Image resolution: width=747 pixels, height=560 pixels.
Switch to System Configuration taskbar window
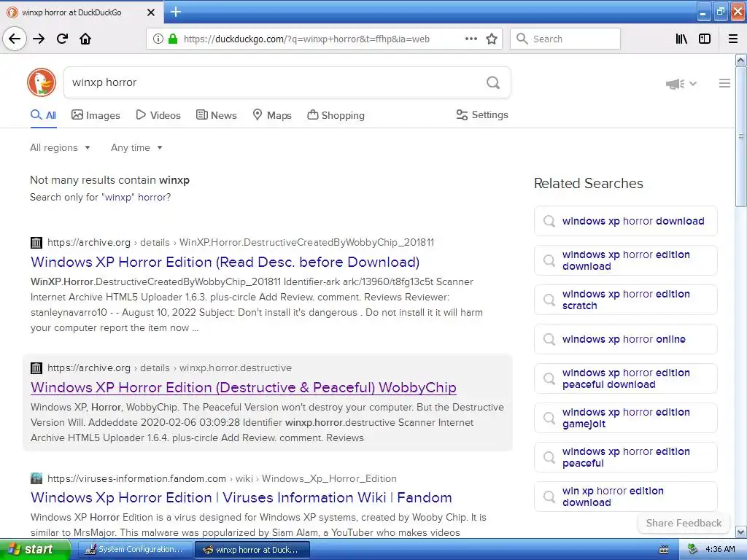(135, 550)
